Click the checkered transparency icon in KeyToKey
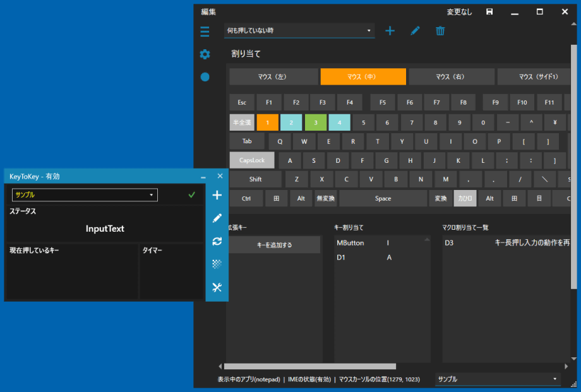This screenshot has width=581, height=392. (x=217, y=264)
